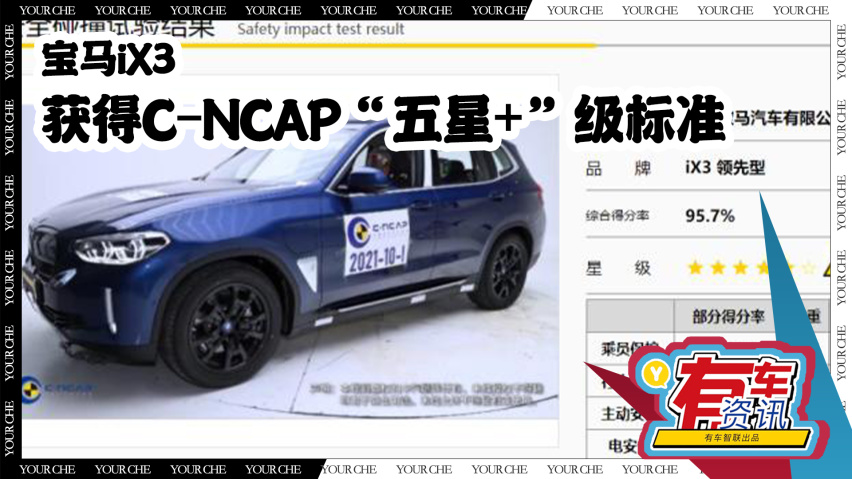The width and height of the screenshot is (852, 479).
Task: Click the 电安 table row
Action: pos(623,446)
